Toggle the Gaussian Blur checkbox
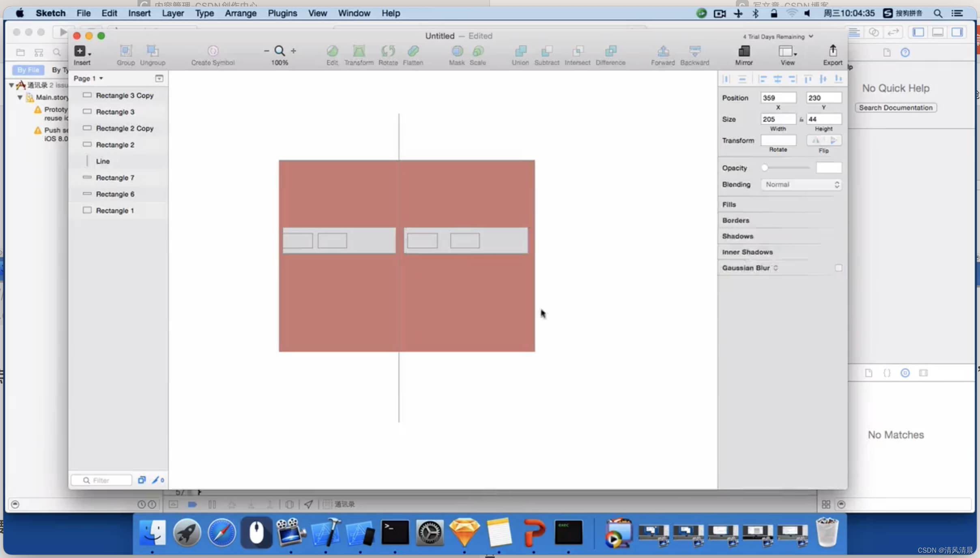Image resolution: width=980 pixels, height=558 pixels. tap(839, 268)
